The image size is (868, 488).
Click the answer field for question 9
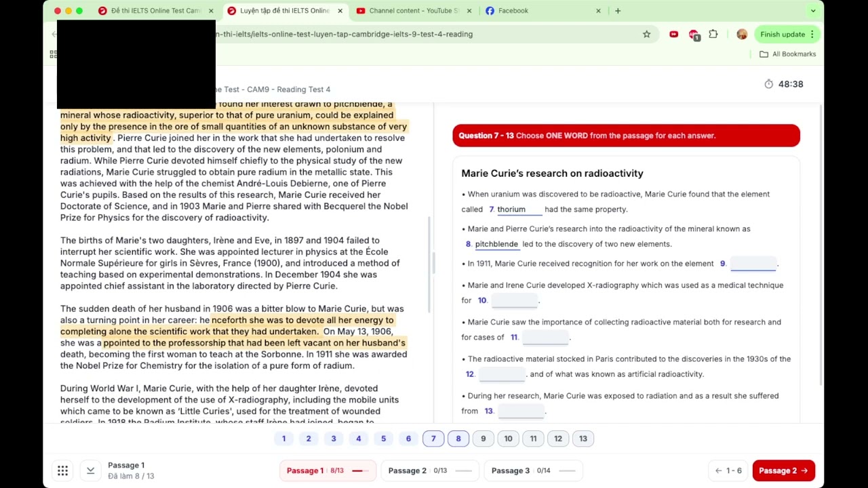(x=752, y=264)
